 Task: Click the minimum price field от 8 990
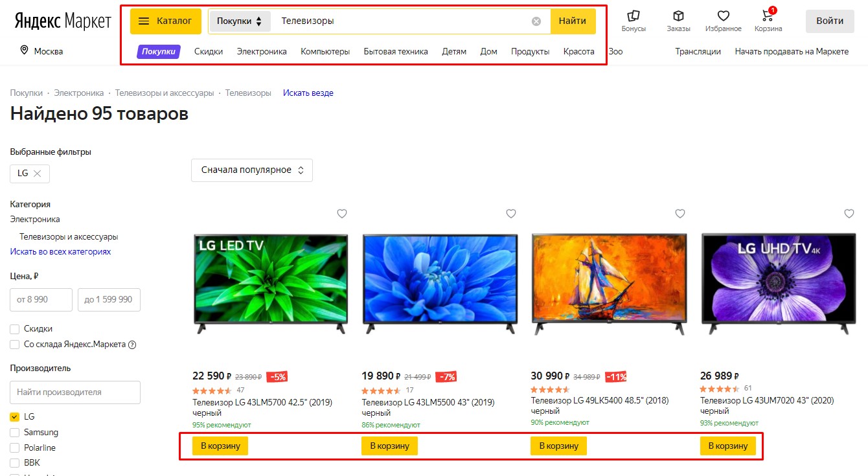pyautogui.click(x=41, y=300)
